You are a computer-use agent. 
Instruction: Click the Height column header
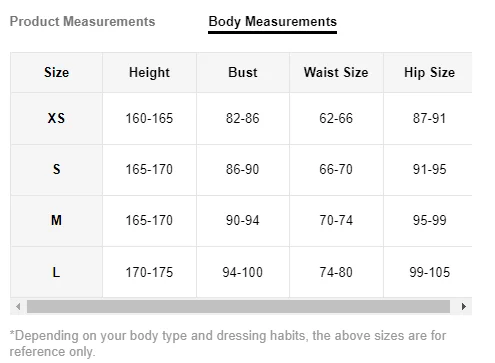pyautogui.click(x=149, y=72)
